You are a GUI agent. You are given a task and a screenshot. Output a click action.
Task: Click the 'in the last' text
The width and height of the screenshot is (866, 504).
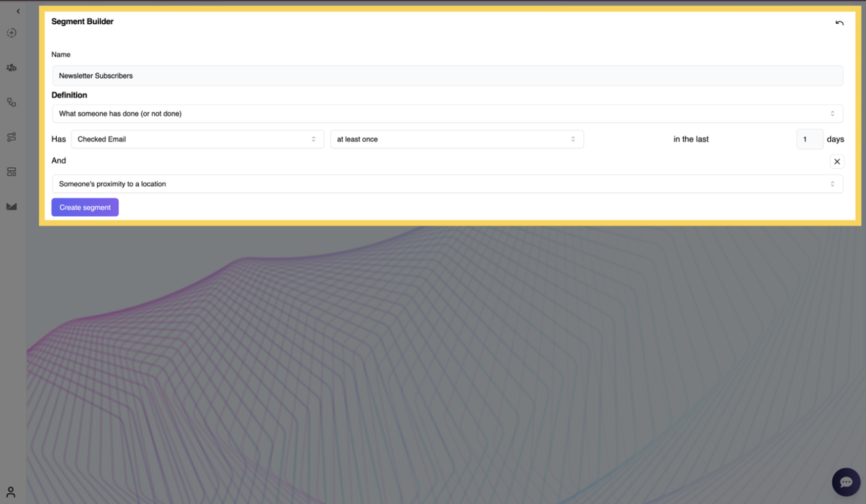[691, 139]
